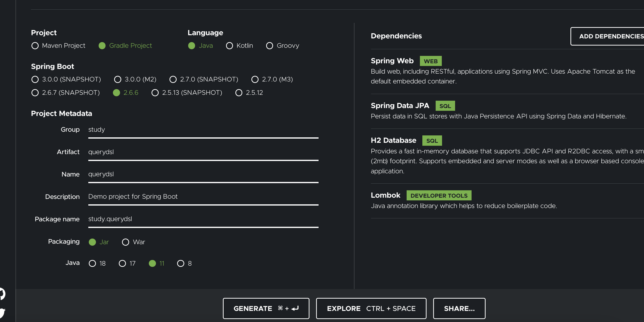Select Groovy language option
Image resolution: width=644 pixels, height=322 pixels.
point(269,46)
